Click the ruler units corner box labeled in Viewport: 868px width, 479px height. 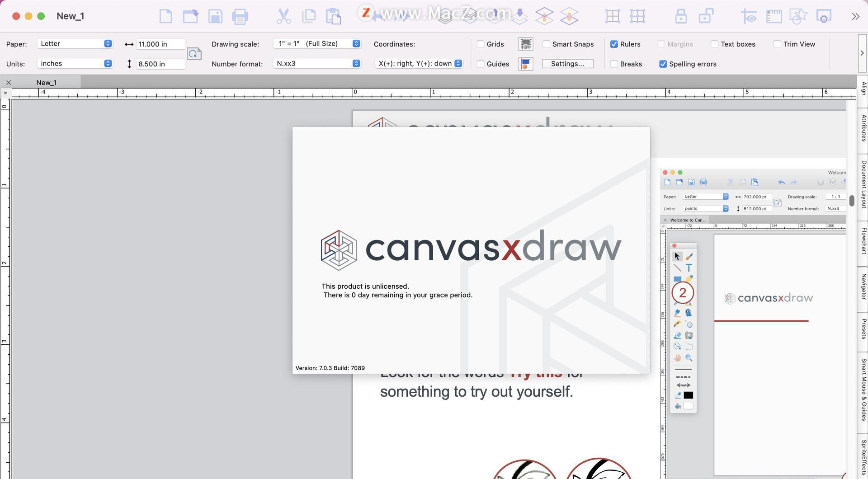[5, 93]
